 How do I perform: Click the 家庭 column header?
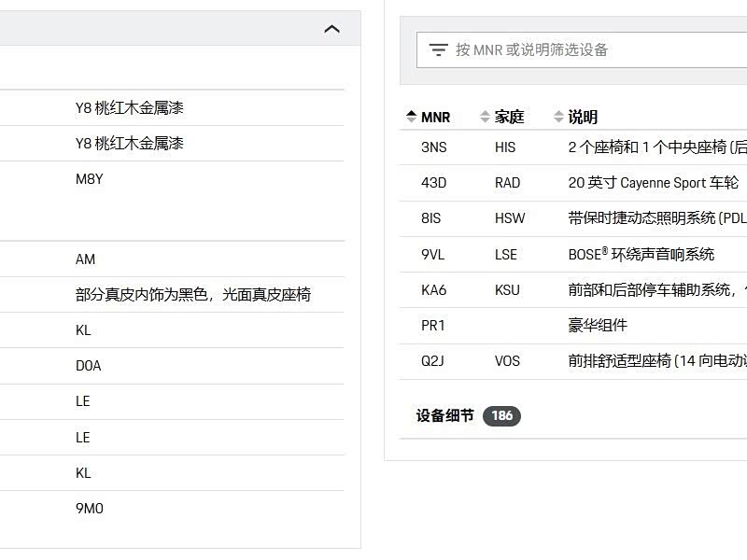click(x=509, y=117)
